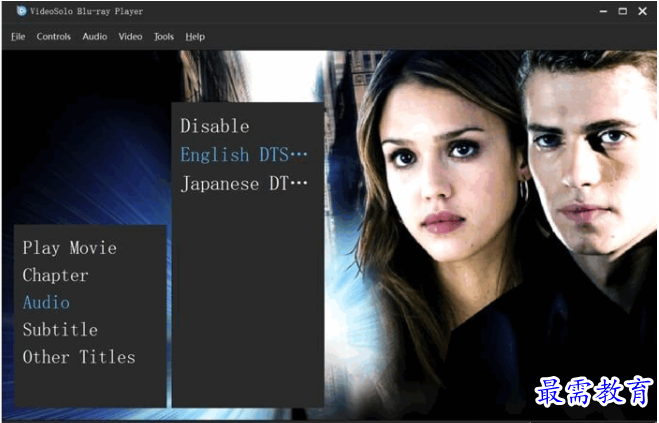Open the Tools menu

pyautogui.click(x=163, y=37)
